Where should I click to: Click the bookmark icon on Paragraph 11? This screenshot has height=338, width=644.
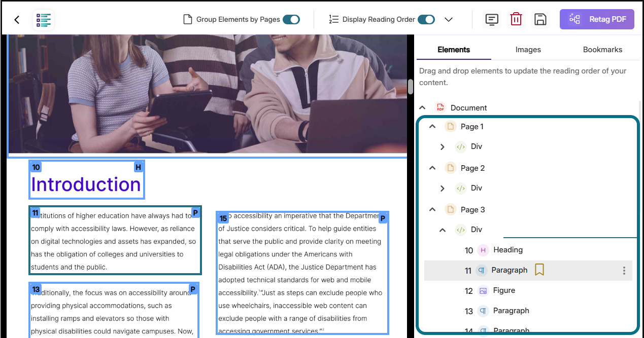pyautogui.click(x=539, y=270)
